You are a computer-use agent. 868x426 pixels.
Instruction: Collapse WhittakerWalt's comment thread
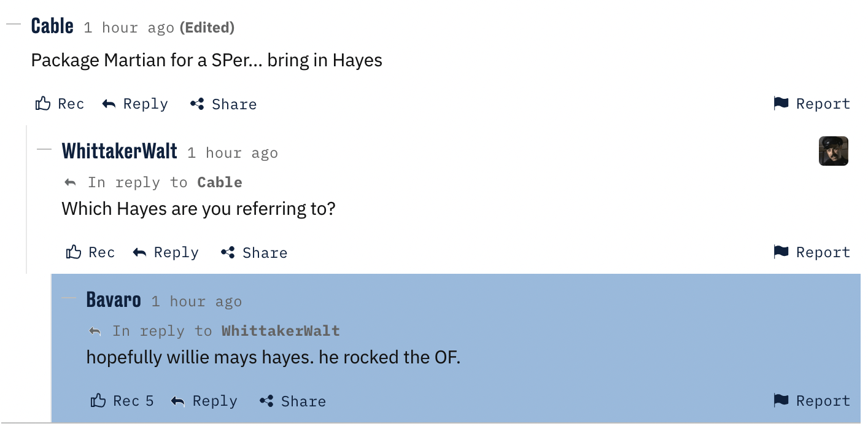pyautogui.click(x=44, y=150)
